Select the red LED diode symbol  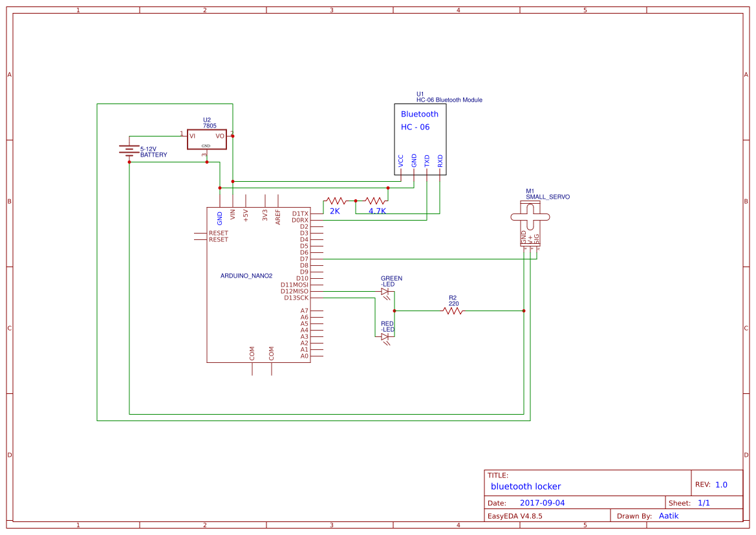(385, 338)
